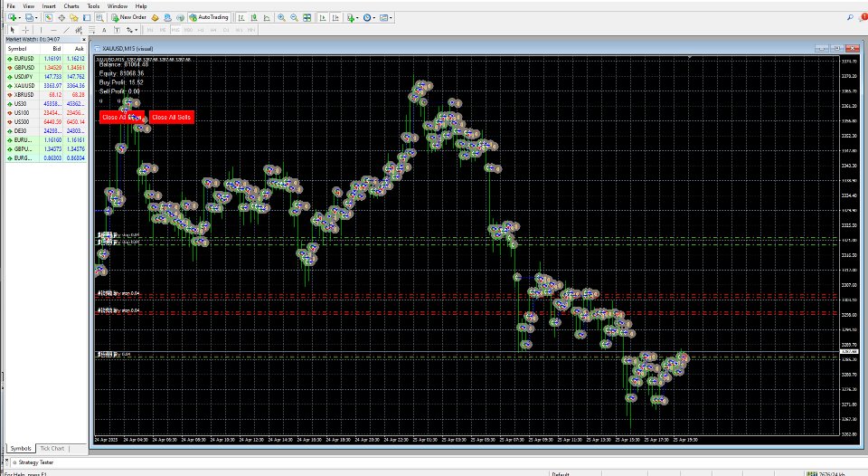Open the Strategy Tester tab

point(33,462)
